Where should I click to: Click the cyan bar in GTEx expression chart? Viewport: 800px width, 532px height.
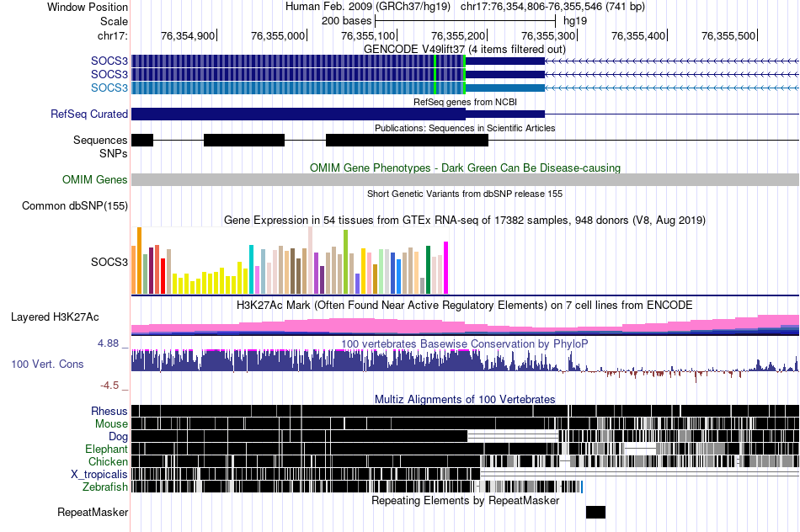click(x=251, y=269)
